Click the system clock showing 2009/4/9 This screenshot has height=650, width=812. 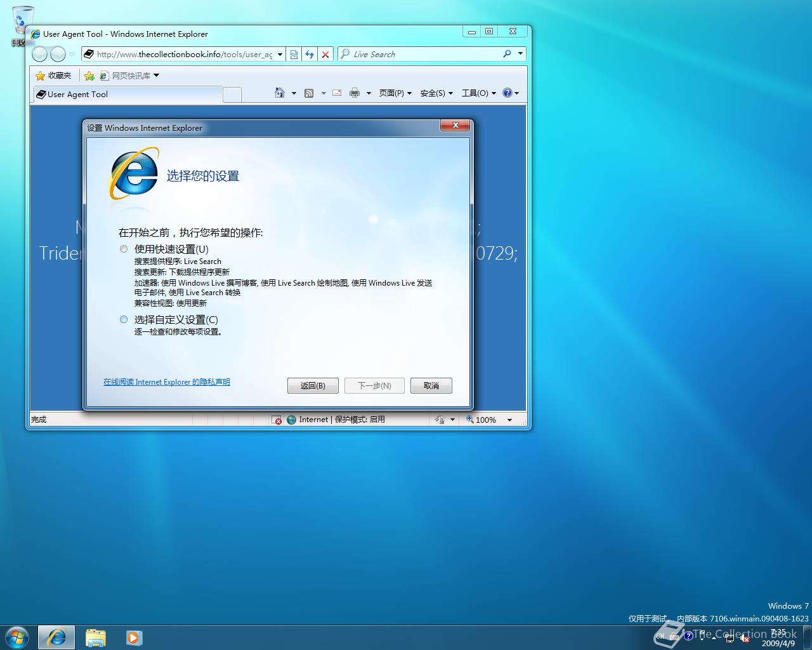point(778,638)
